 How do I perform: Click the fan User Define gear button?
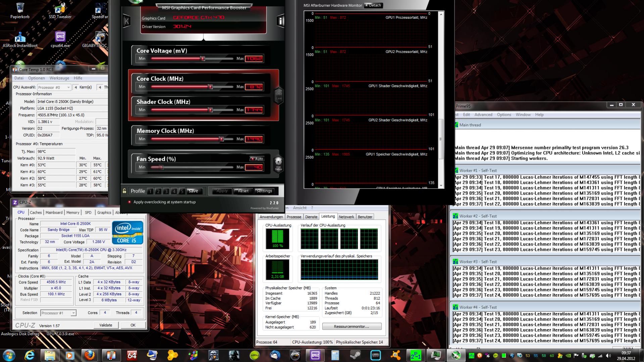click(278, 164)
